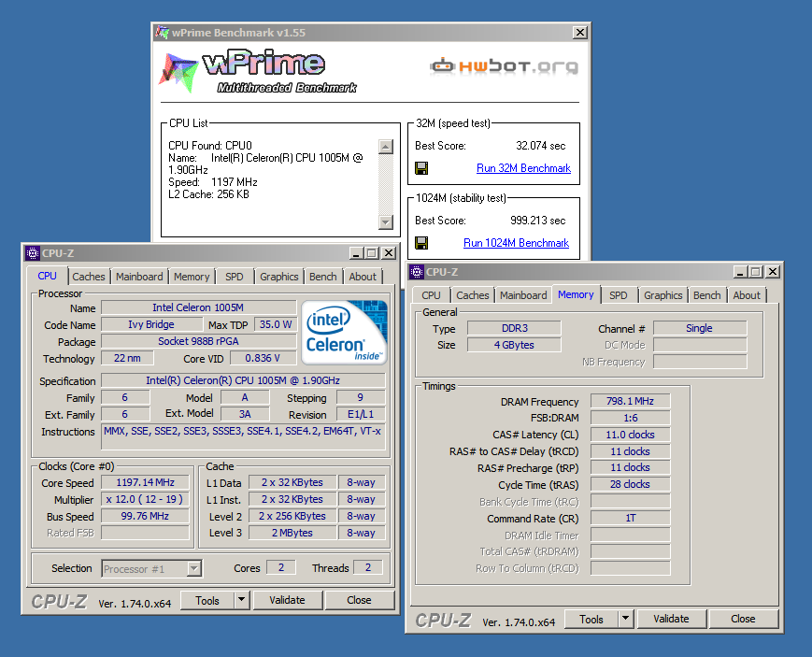Click memory Size field 4 GBytes
The height and width of the screenshot is (657, 812).
tap(514, 345)
